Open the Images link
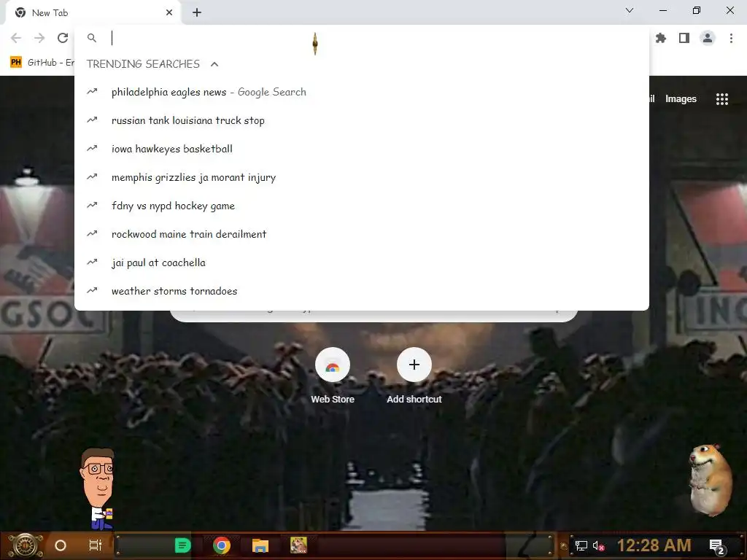Image resolution: width=747 pixels, height=560 pixels. pos(681,98)
